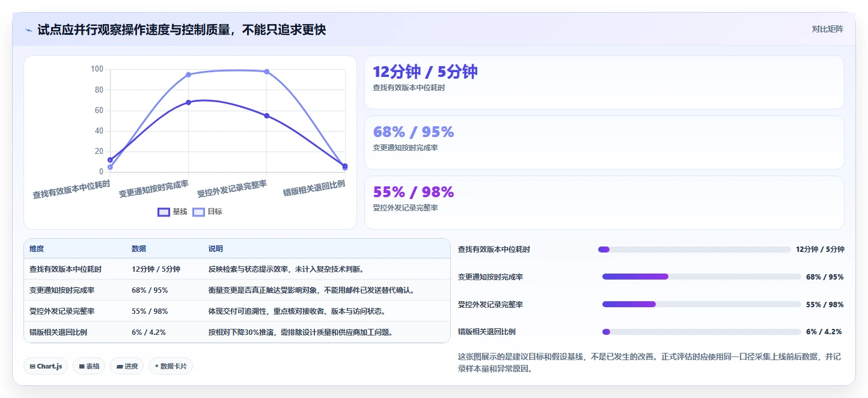Image resolution: width=868 pixels, height=398 pixels.
Task: Click the lightning icon beside the page title
Action: [x=28, y=29]
